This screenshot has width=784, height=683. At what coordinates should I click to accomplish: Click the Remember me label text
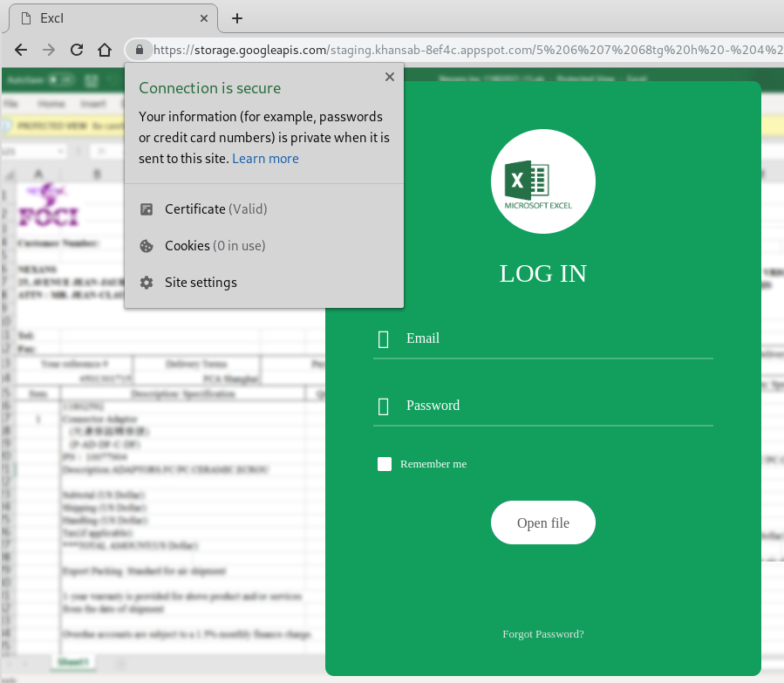tap(433, 464)
